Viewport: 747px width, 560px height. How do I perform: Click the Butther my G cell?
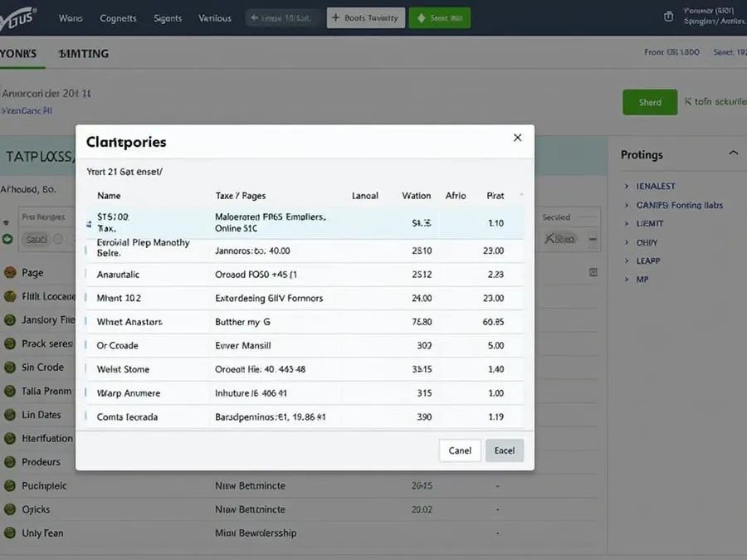(242, 322)
